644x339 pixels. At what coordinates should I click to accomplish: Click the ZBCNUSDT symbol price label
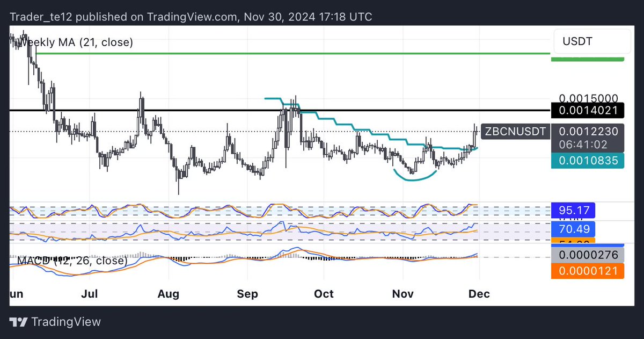tap(515, 131)
